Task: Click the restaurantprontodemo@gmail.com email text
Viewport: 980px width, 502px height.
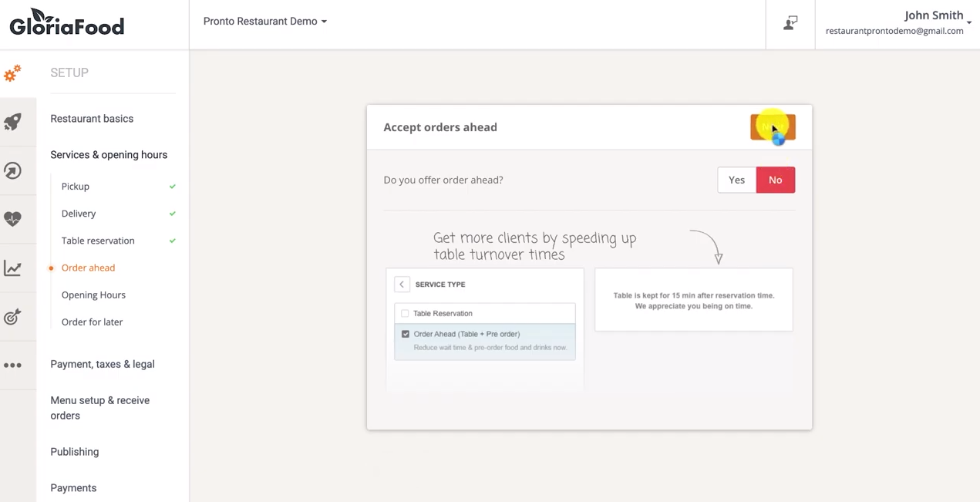Action: (894, 31)
